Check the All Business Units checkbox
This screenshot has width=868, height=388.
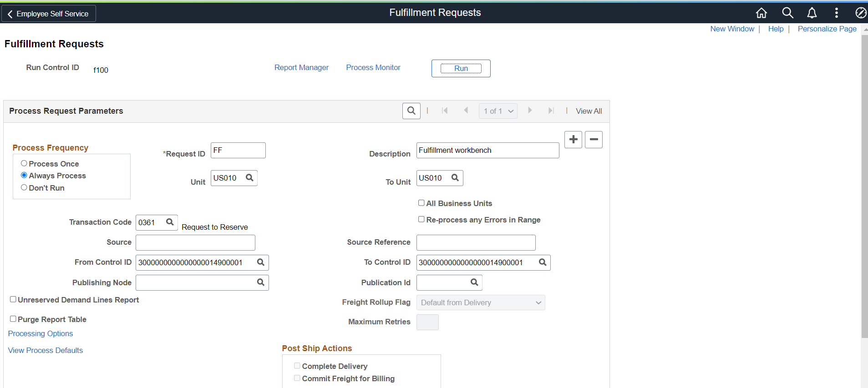[421, 203]
